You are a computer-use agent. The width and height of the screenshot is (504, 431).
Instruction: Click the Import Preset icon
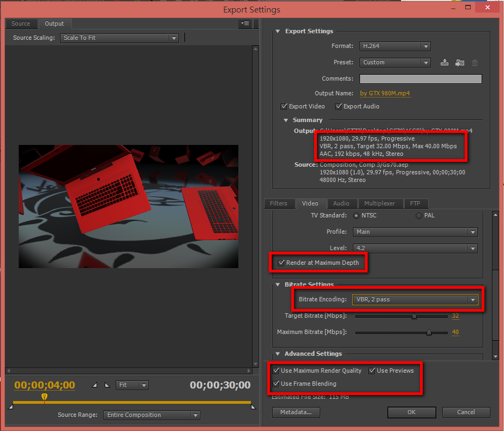click(460, 63)
